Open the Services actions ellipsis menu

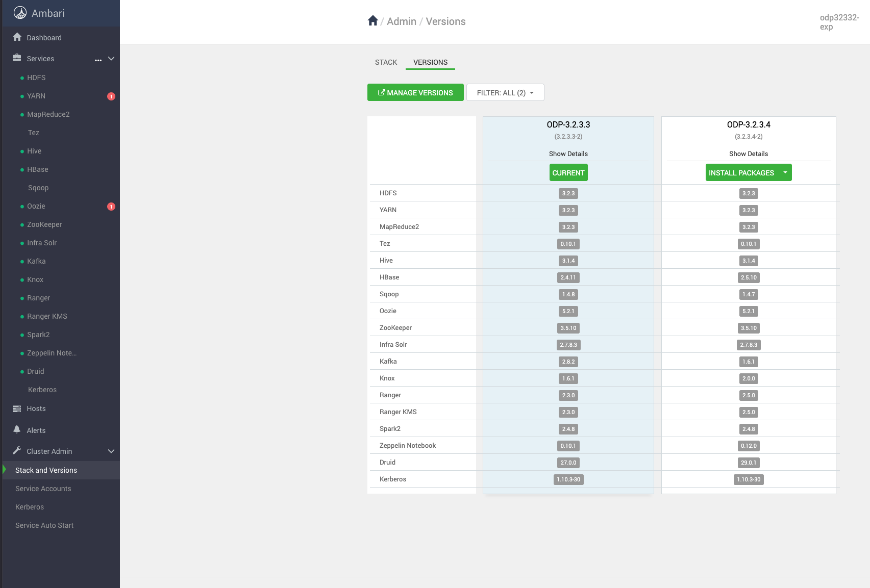tap(98, 60)
